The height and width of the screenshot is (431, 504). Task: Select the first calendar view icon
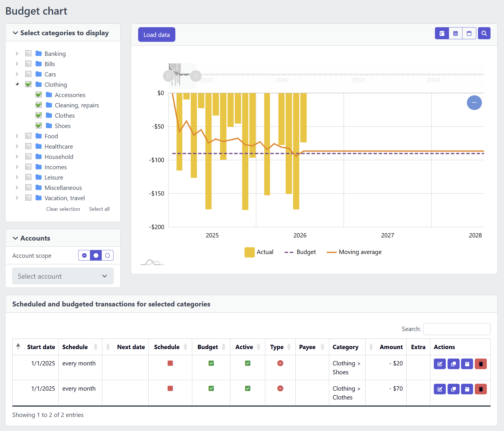pos(442,33)
